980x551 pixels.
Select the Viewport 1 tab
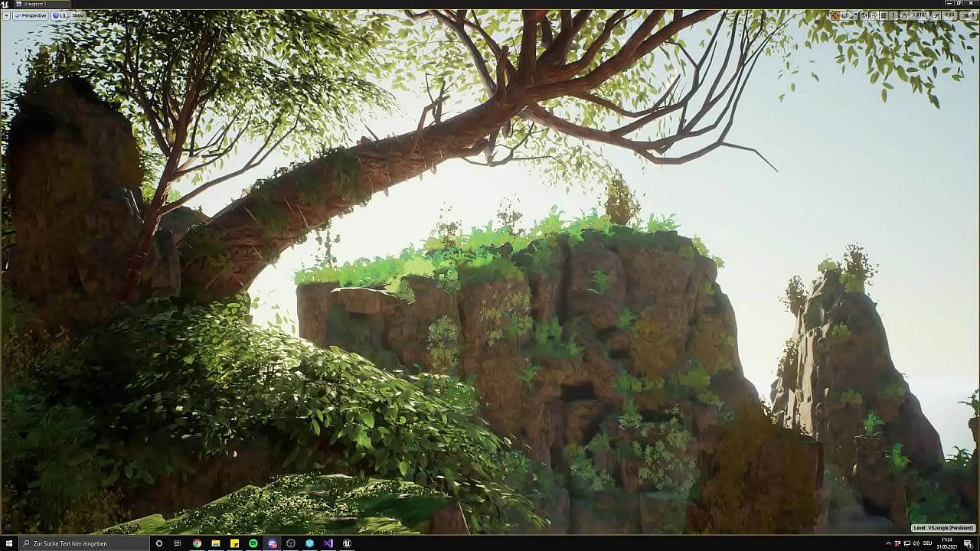point(34,4)
